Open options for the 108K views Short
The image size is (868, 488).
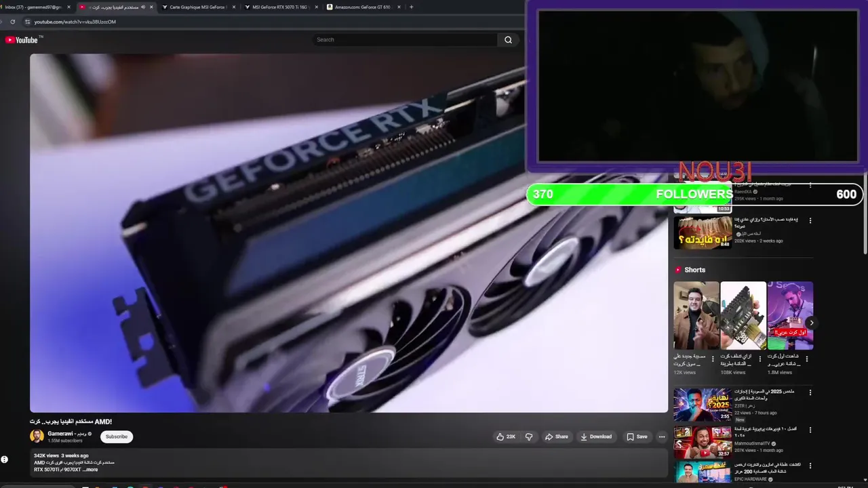pyautogui.click(x=759, y=359)
